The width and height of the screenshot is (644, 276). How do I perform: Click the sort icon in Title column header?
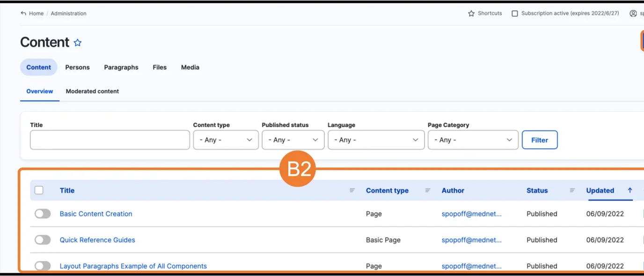click(352, 190)
